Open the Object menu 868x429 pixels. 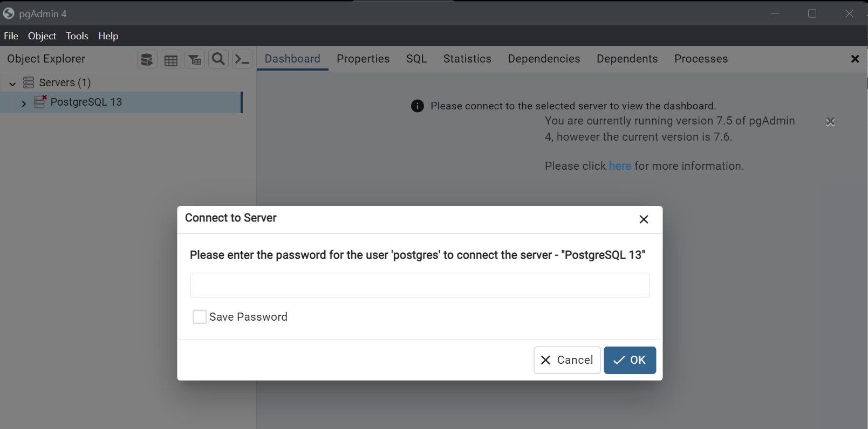click(42, 36)
